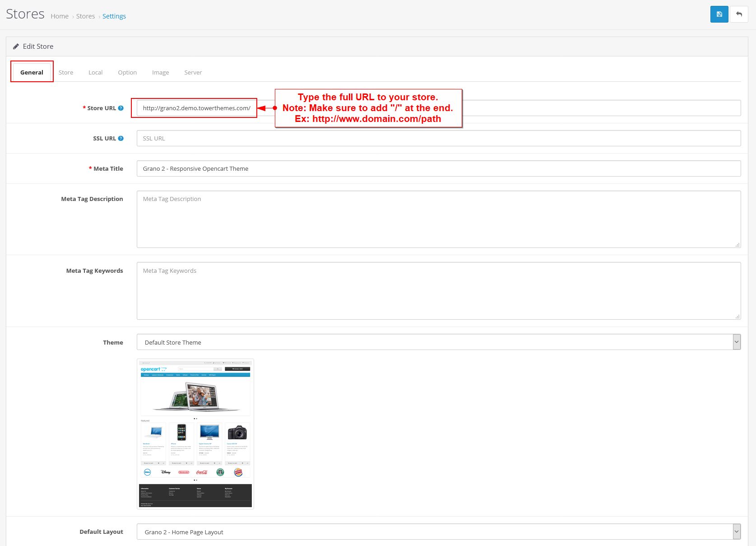This screenshot has width=756, height=546.
Task: Click the Default Layout field label
Action: coord(101,532)
